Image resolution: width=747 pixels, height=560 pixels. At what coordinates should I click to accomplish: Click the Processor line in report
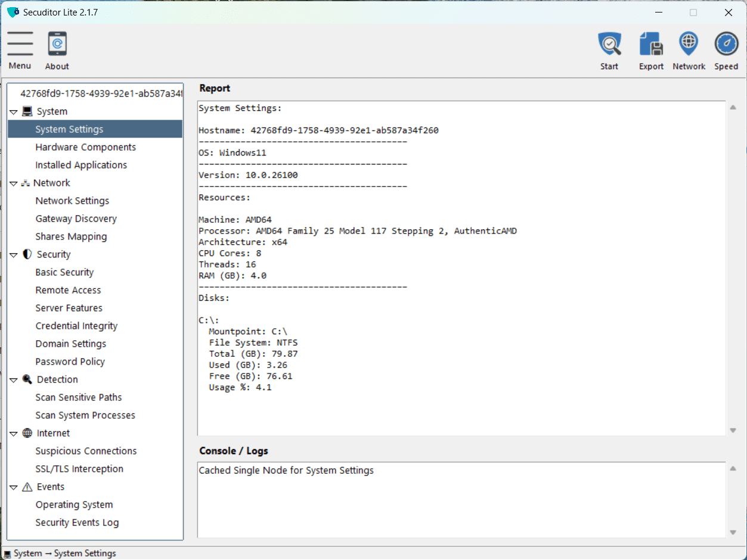point(358,231)
